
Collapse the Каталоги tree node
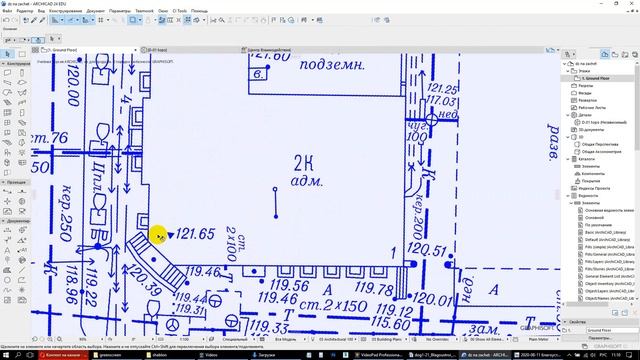tap(568, 159)
